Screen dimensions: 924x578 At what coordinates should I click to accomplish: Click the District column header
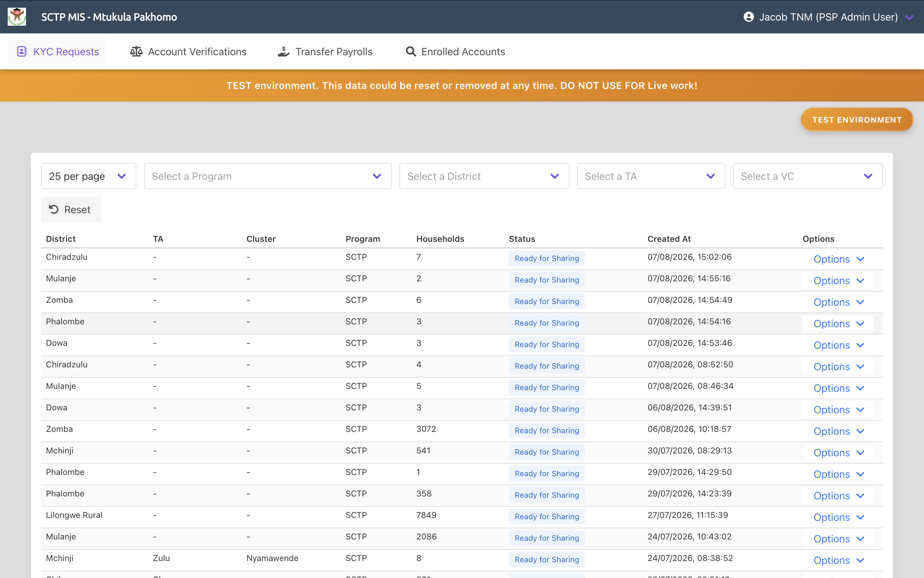(x=61, y=239)
